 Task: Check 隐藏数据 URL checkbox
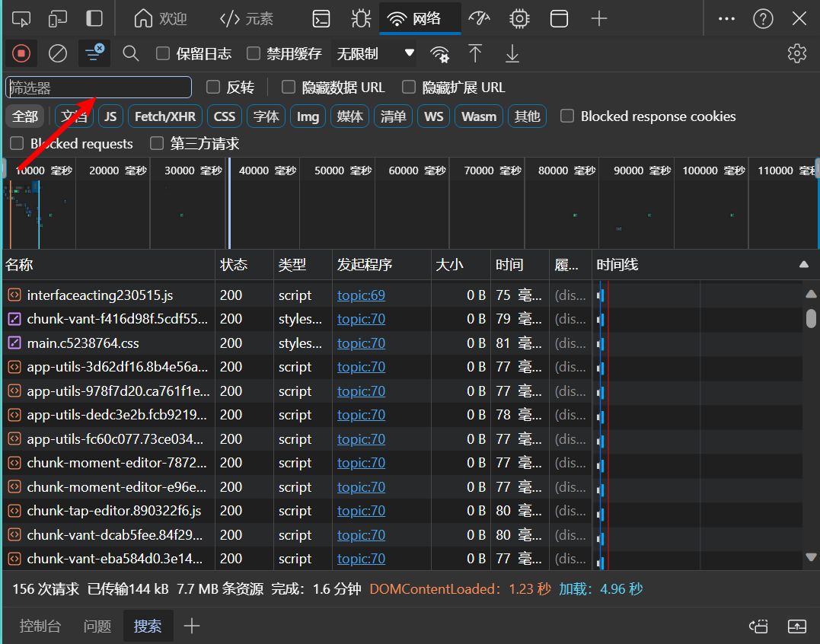[x=289, y=87]
